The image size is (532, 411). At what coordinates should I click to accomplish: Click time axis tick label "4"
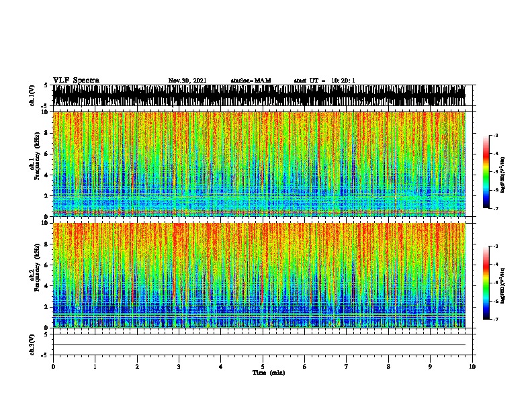221,366
